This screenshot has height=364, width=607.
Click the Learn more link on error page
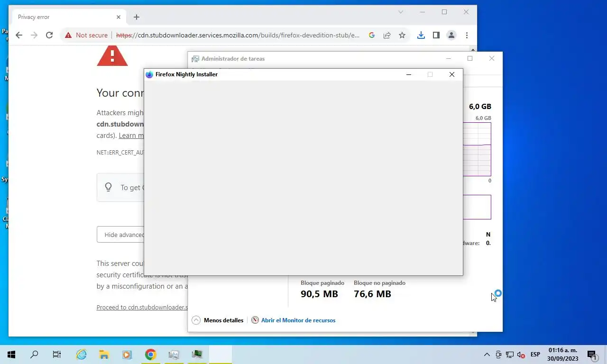coord(131,136)
